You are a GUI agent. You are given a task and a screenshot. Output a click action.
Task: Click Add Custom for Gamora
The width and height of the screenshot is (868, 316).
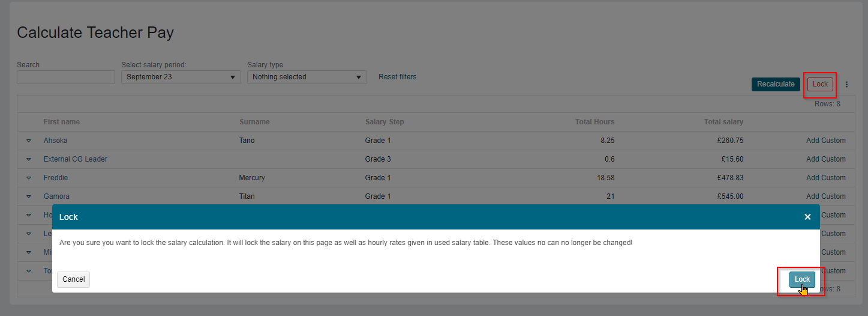(826, 196)
